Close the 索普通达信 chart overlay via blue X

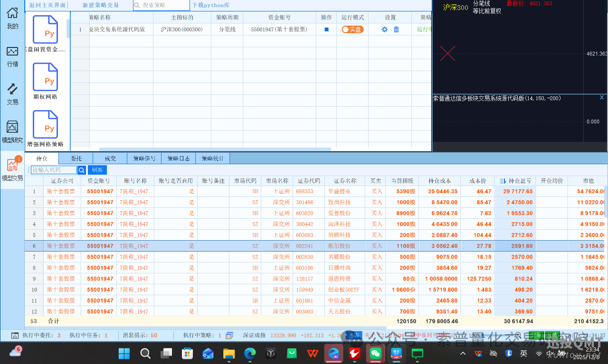(x=601, y=97)
